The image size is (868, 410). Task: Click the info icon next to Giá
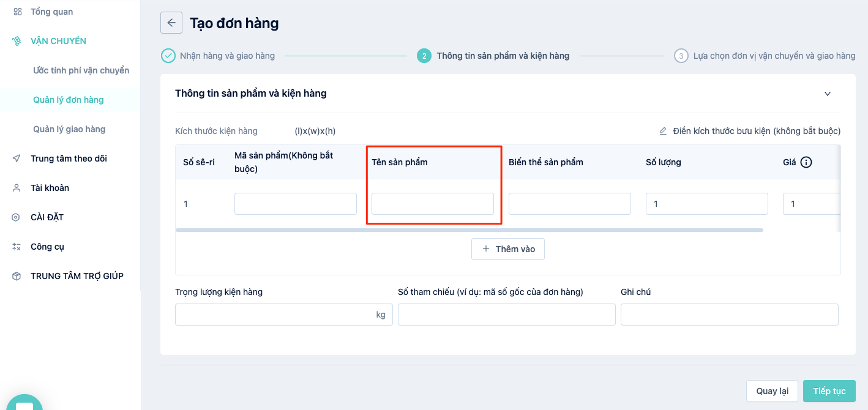(x=806, y=162)
